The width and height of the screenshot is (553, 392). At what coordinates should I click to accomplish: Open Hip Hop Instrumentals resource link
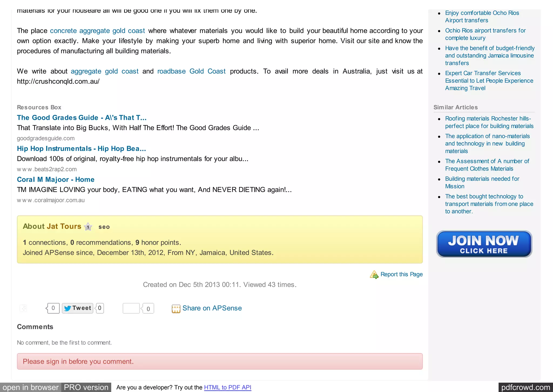click(81, 149)
